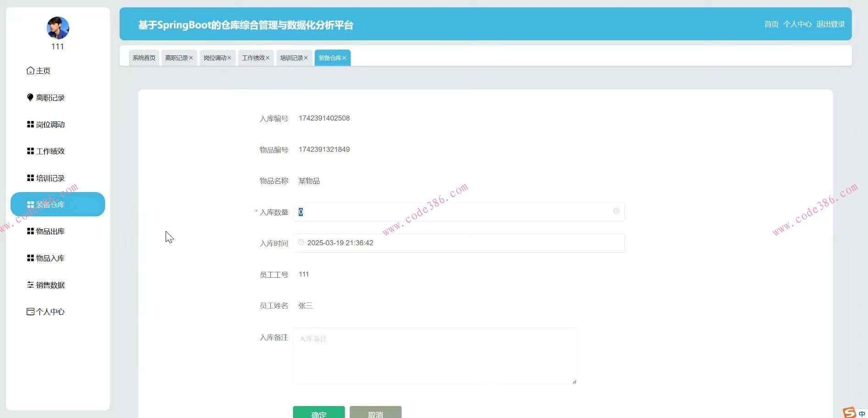Image resolution: width=868 pixels, height=418 pixels.
Task: Click inside the 入库备注 remarks textarea
Action: click(434, 356)
